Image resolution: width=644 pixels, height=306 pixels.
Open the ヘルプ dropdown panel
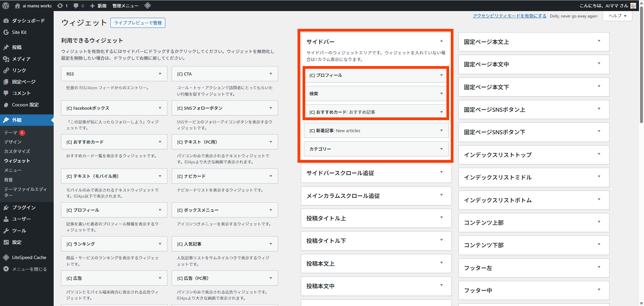point(617,16)
